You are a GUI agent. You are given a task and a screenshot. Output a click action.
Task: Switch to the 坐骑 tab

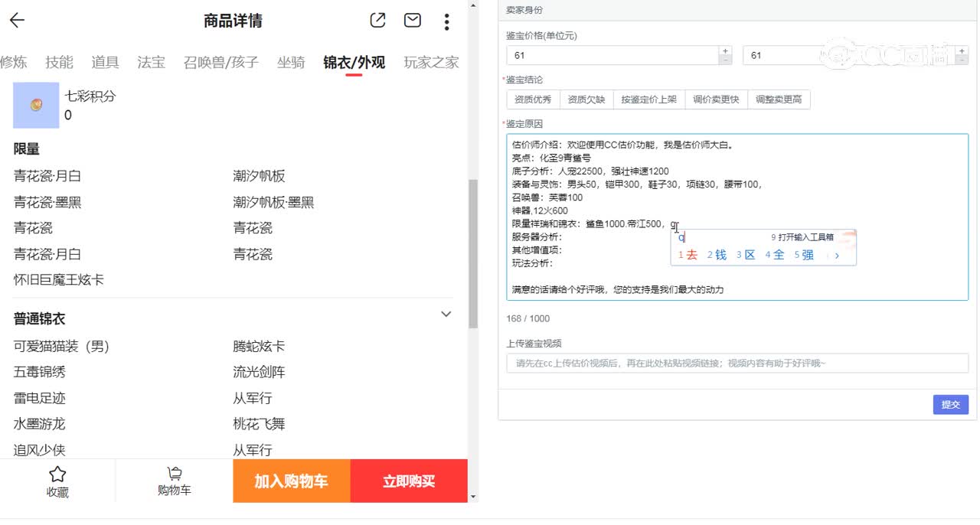(x=291, y=62)
